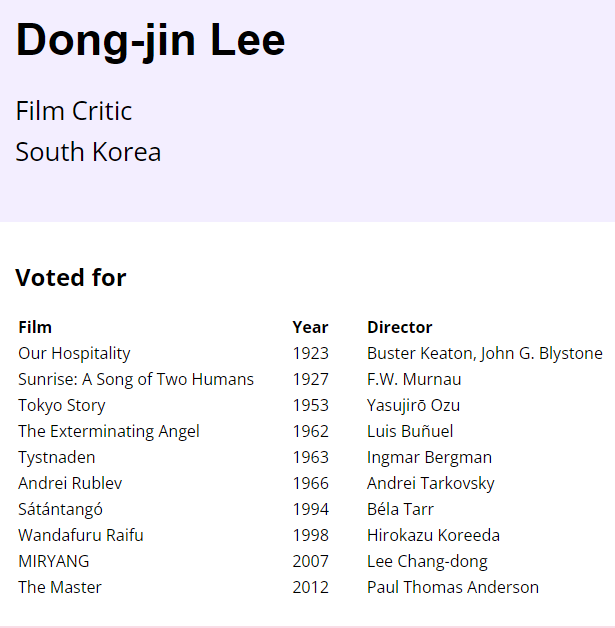
Task: Select director Luis Buñuel
Action: tap(410, 431)
